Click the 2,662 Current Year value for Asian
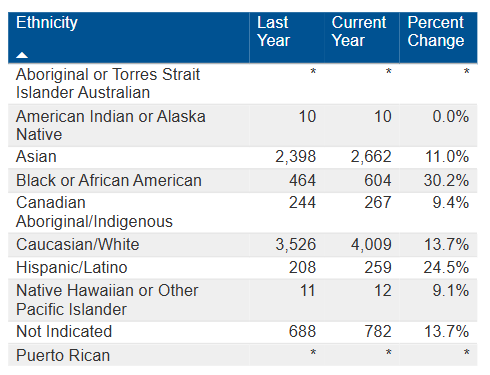Image resolution: width=490 pixels, height=375 pixels. (x=371, y=157)
